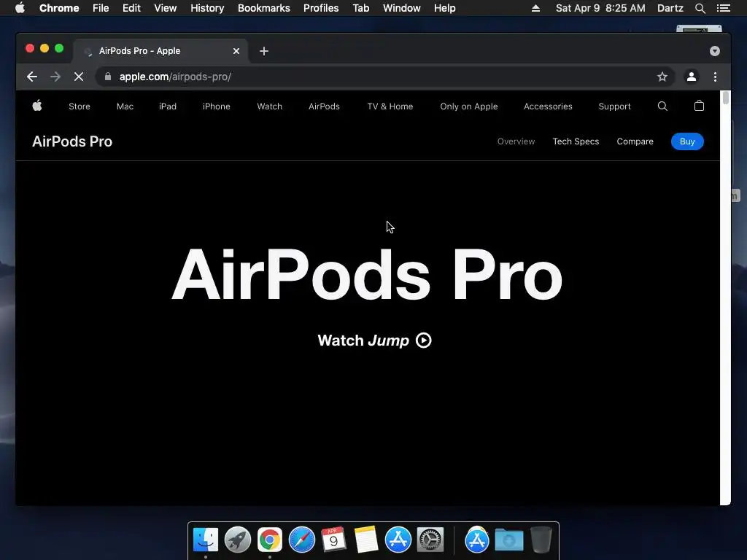Open the Tab menu
This screenshot has height=560, width=747.
point(360,8)
